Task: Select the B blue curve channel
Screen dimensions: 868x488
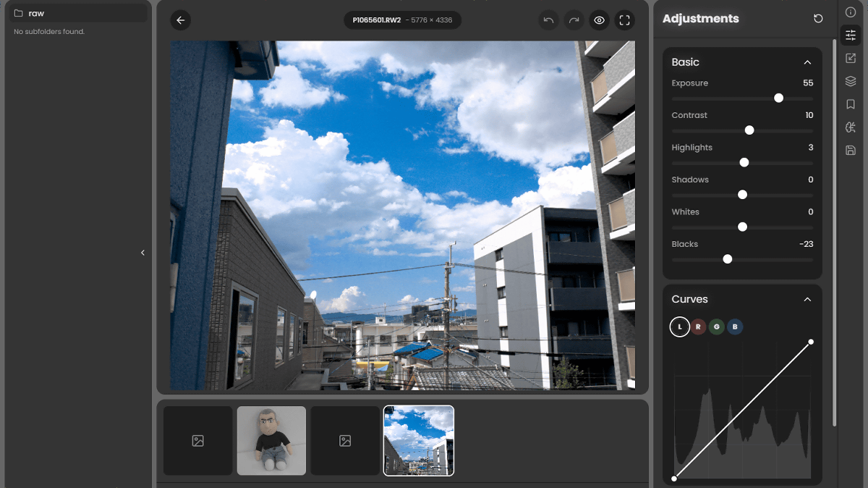Action: point(735,327)
